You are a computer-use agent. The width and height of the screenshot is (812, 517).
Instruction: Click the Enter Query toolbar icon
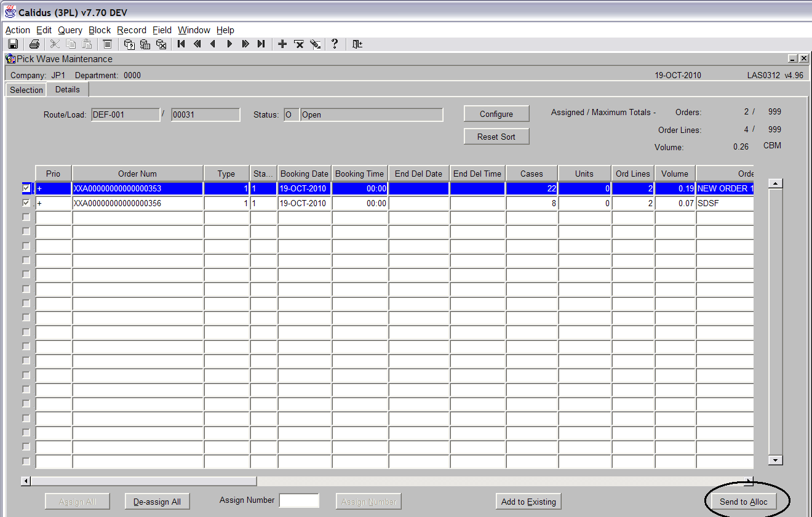pos(129,44)
